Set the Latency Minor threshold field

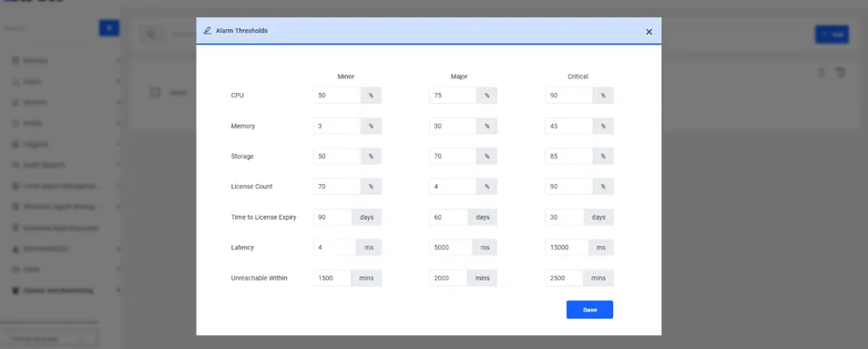point(335,247)
